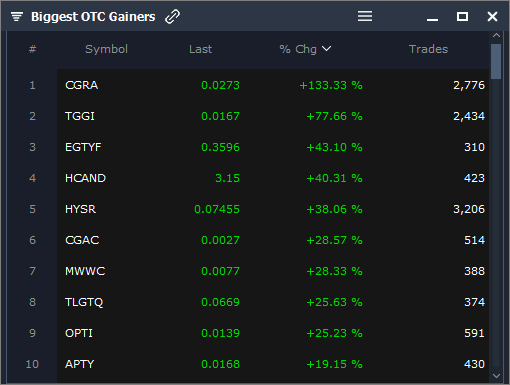Open the filter icon beside the title
The height and width of the screenshot is (385, 510).
17,16
